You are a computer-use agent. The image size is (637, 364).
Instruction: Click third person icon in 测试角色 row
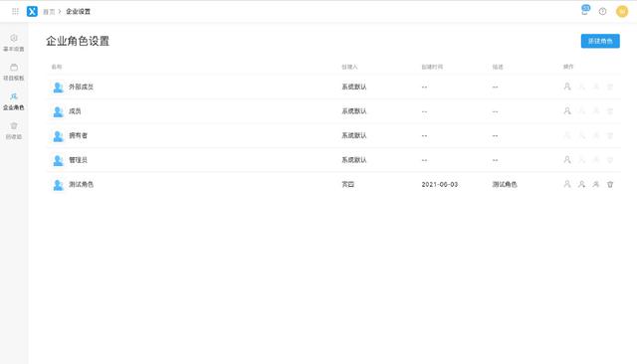pos(596,184)
